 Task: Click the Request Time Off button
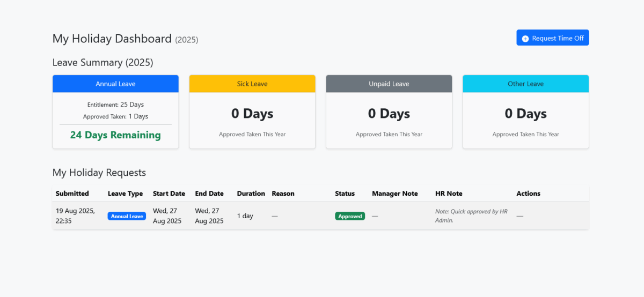(553, 38)
